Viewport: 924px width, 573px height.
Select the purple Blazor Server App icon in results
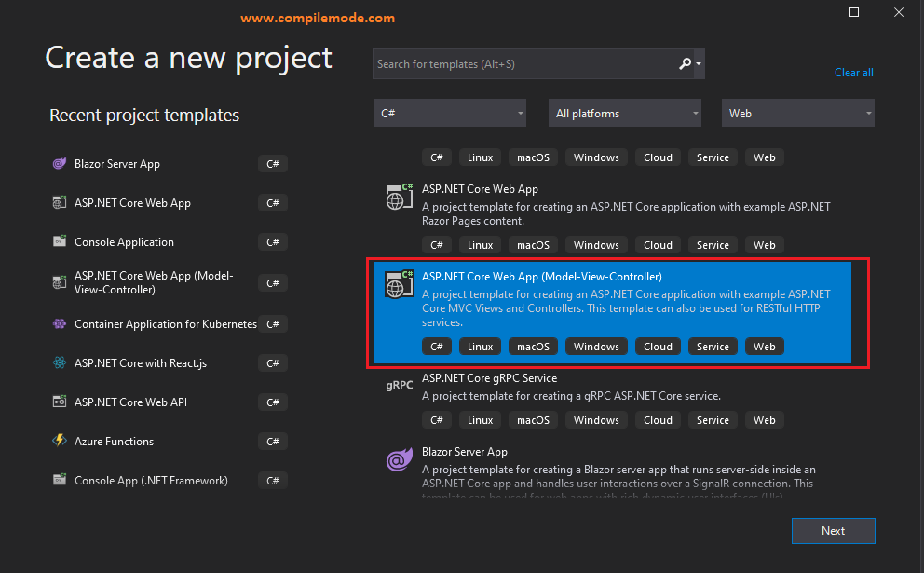(x=399, y=459)
